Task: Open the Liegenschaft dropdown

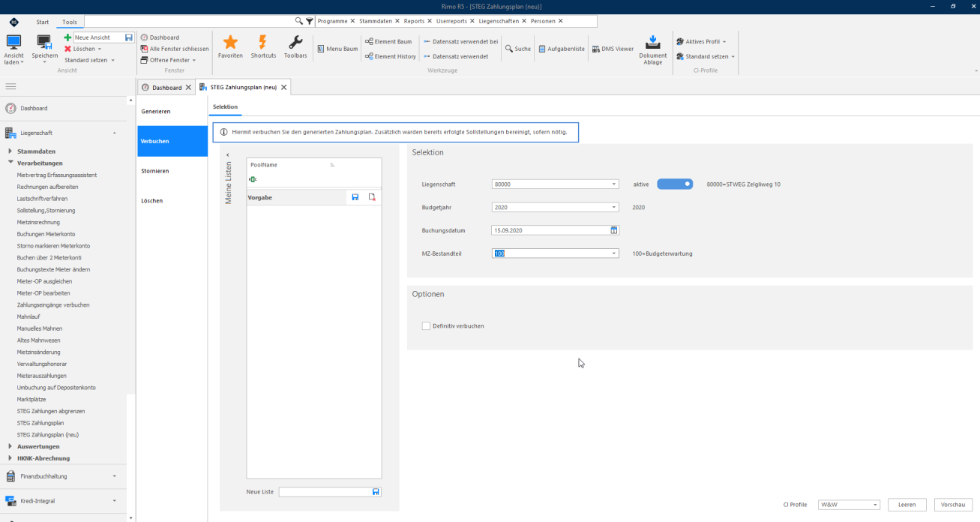Action: click(614, 184)
